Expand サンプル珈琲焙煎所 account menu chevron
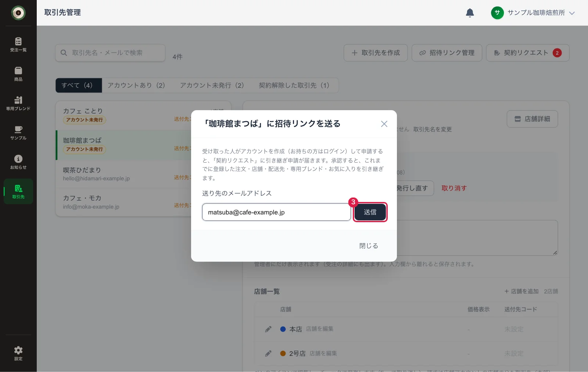The height and width of the screenshot is (372, 588). [572, 13]
